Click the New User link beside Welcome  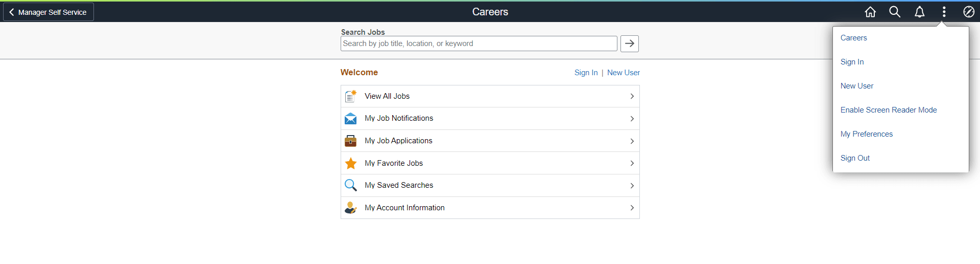pyautogui.click(x=623, y=73)
